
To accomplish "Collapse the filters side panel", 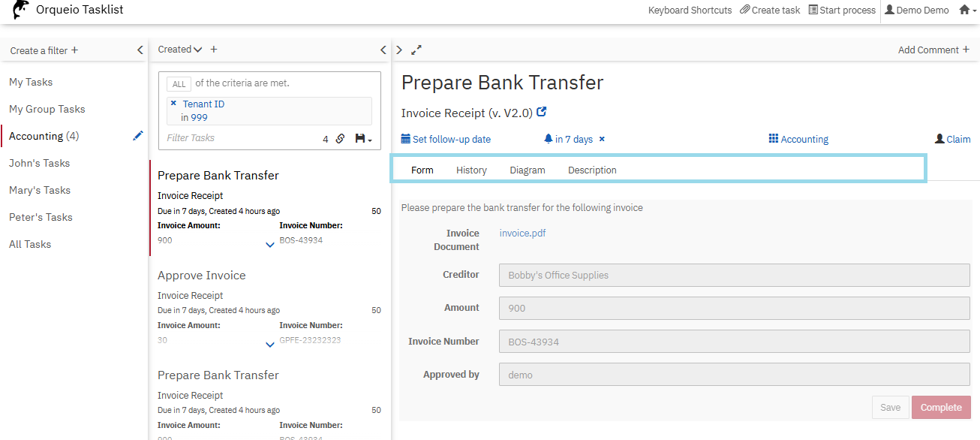I will (140, 50).
